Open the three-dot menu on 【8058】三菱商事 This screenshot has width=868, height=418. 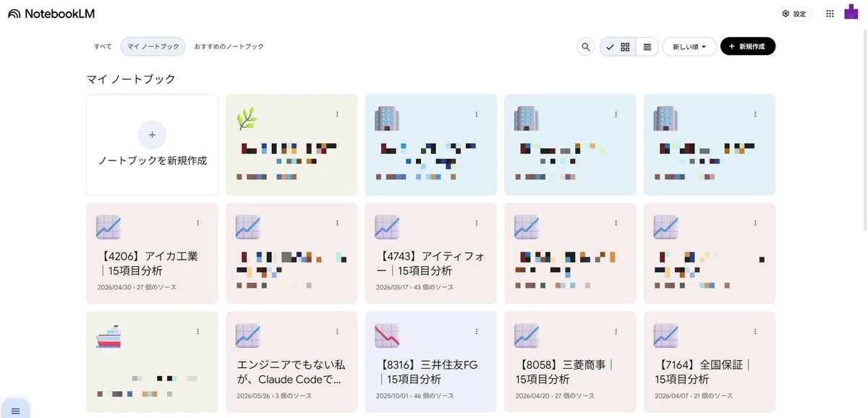(616, 331)
